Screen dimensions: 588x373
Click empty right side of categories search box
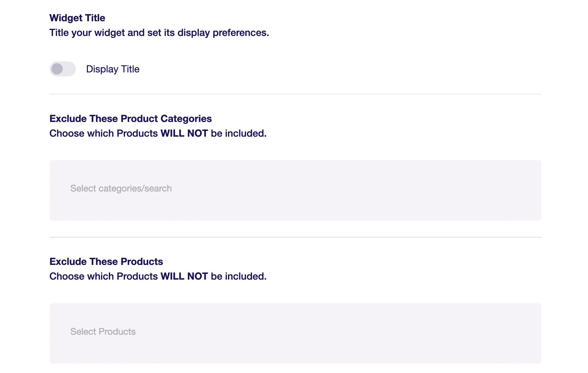(393, 190)
